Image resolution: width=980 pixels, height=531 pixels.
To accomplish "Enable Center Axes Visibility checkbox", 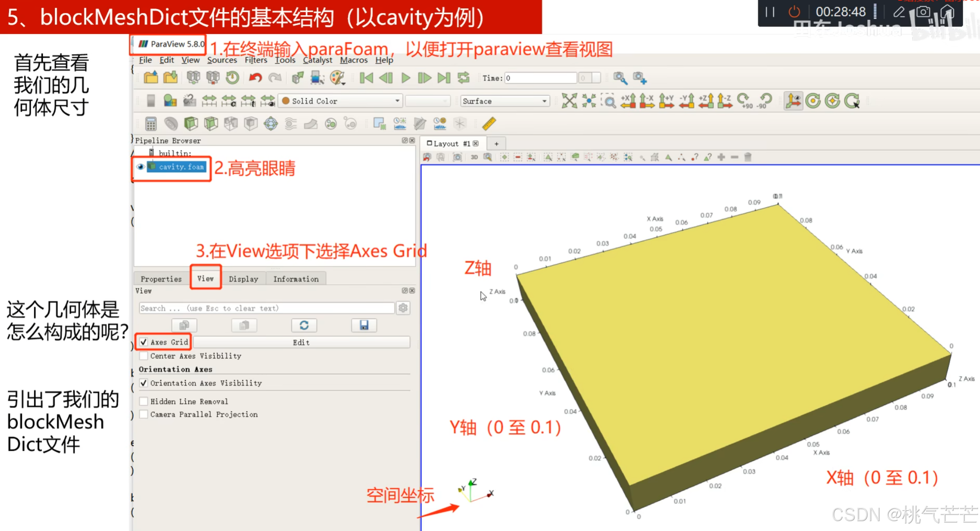I will pos(143,356).
